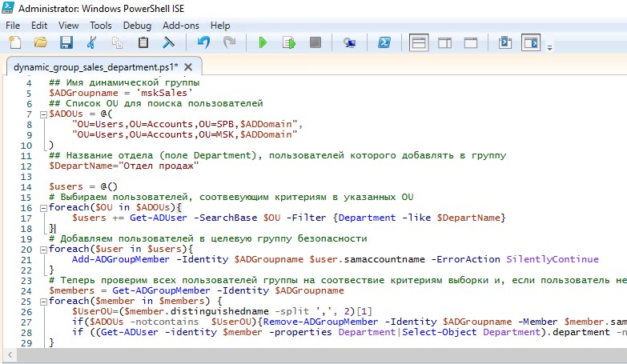
Task: Redo the last undone edit
Action: (229, 42)
